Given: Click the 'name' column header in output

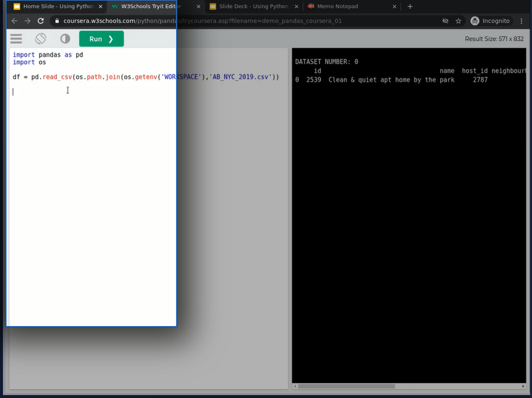Looking at the screenshot, I should [x=447, y=71].
